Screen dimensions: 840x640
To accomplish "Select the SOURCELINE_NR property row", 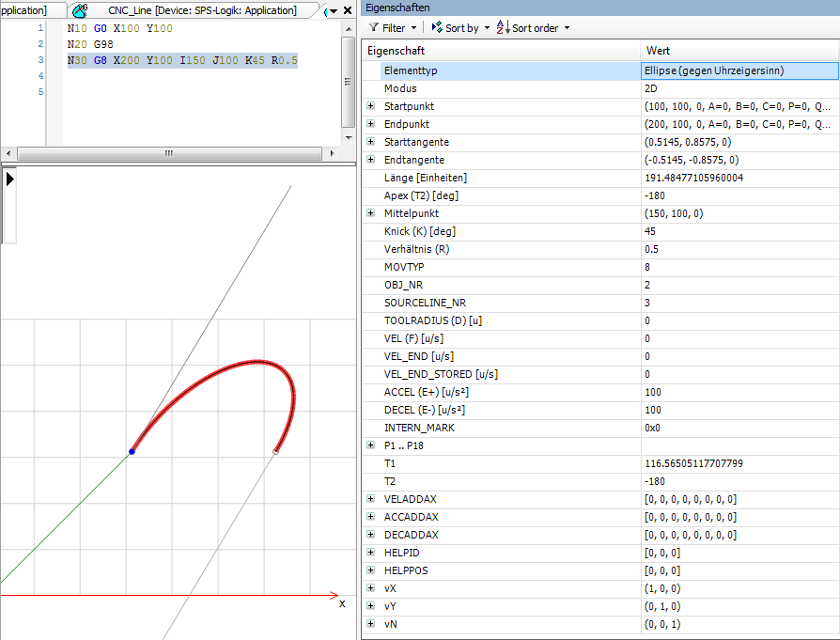I will pos(600,303).
